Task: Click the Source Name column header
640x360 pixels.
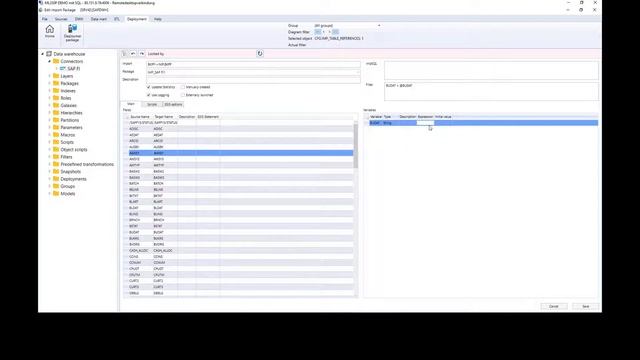Action: 140,117
